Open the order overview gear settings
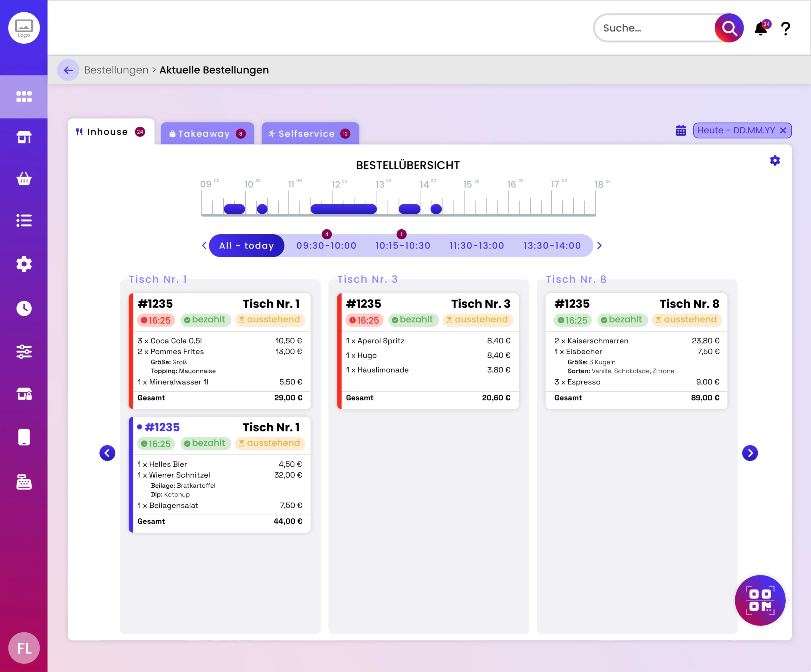Image resolution: width=811 pixels, height=672 pixels. coord(775,161)
